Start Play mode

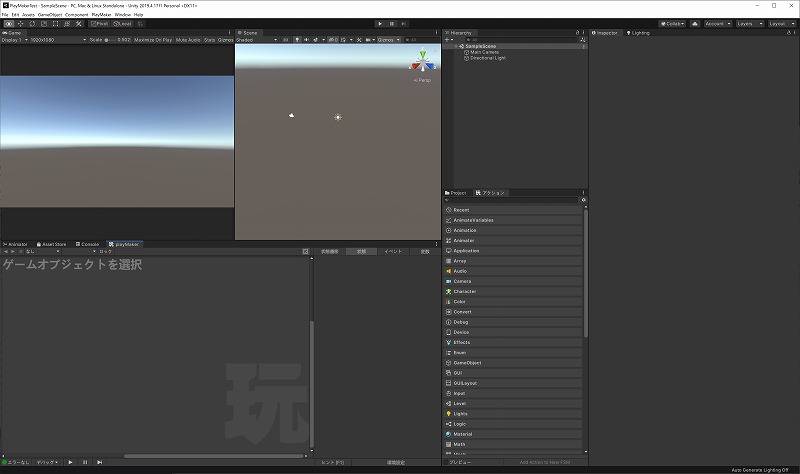(x=380, y=23)
